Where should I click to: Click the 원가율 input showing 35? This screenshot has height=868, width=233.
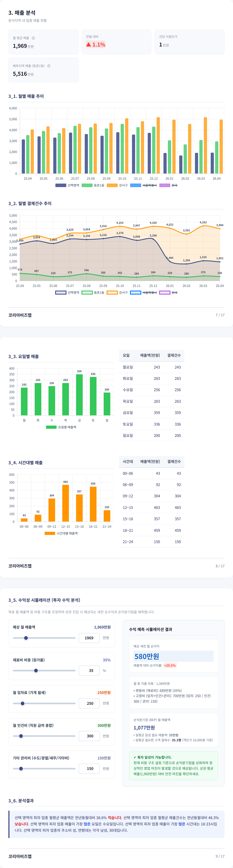click(x=89, y=671)
